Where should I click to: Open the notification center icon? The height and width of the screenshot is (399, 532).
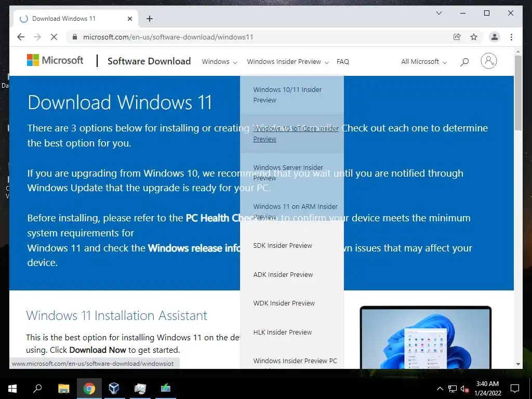click(x=515, y=389)
